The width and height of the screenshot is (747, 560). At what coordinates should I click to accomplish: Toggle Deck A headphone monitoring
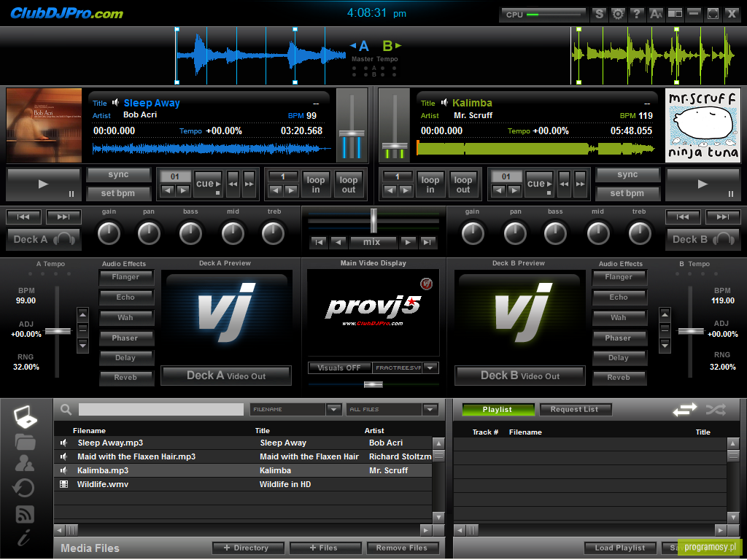(44, 239)
